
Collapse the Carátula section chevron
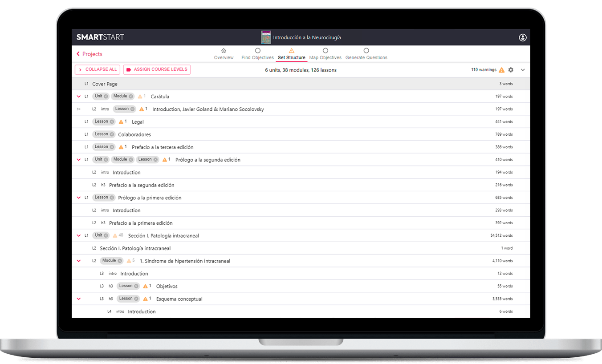pos(79,96)
